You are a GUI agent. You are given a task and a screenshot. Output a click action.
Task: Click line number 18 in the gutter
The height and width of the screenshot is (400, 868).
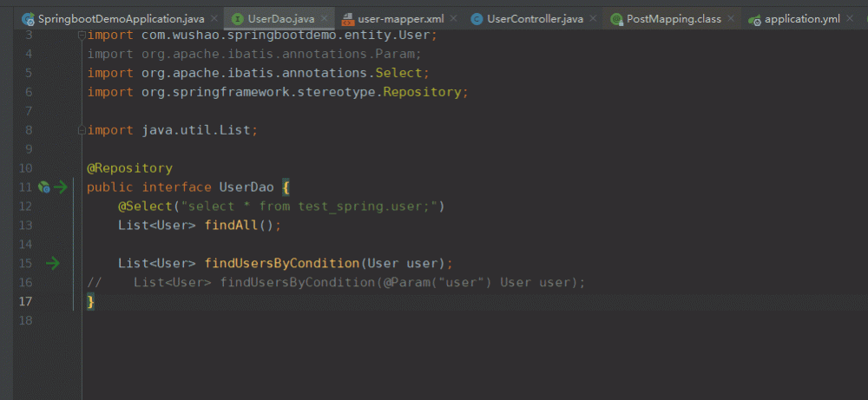coord(25,320)
